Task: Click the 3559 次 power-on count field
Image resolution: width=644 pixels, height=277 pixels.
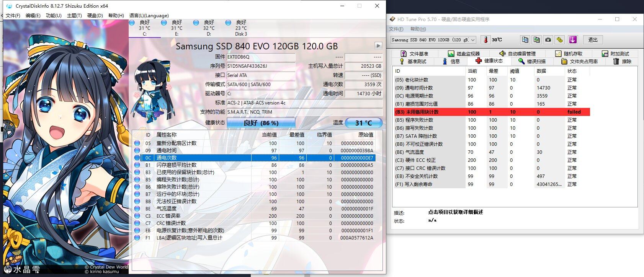Action: (x=364, y=85)
